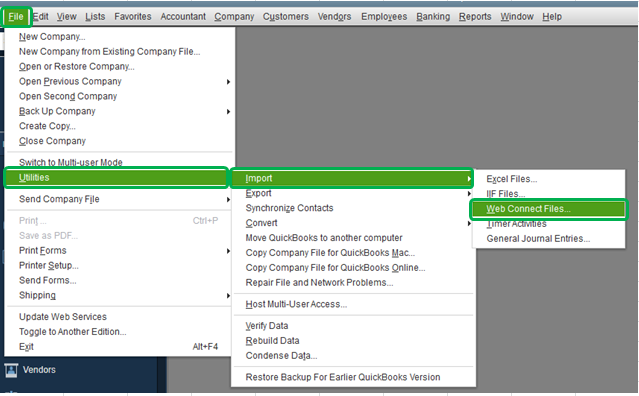Select Host Multi-User Access...
Screen dimensions: 639x396
(x=353, y=304)
